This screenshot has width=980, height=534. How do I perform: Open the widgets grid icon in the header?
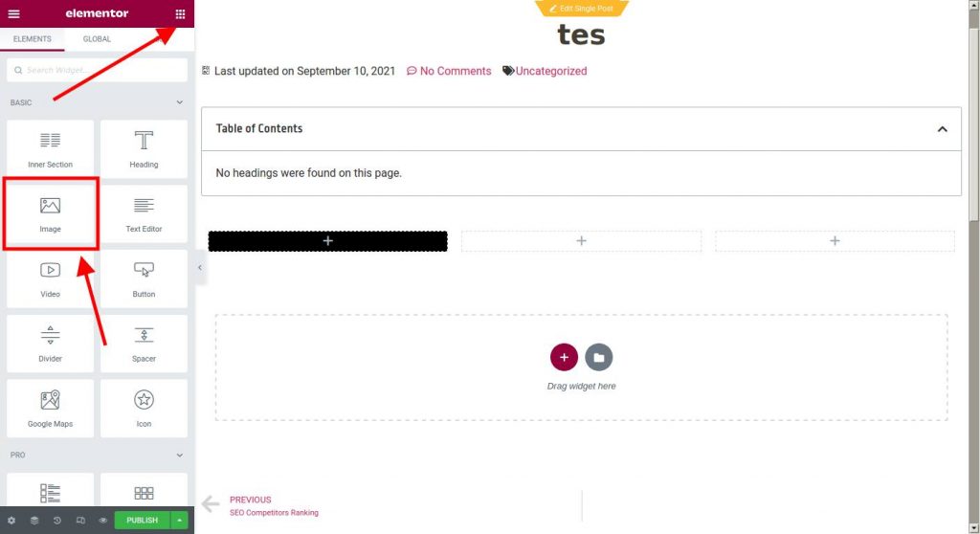pyautogui.click(x=180, y=13)
